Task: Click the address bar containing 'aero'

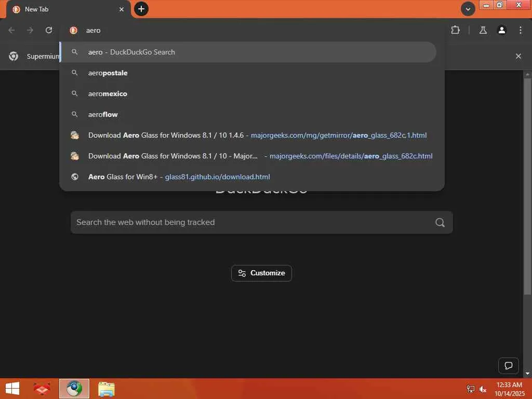Action: tap(253, 30)
